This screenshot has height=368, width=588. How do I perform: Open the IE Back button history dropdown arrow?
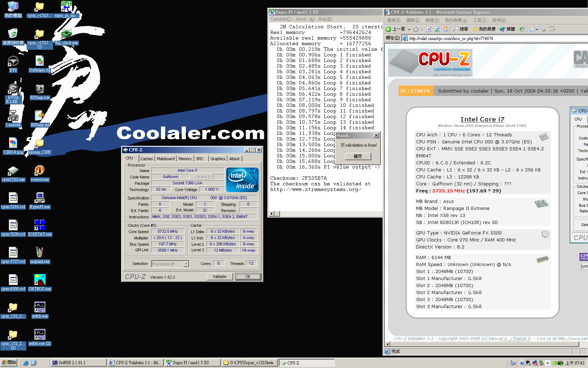tap(409, 29)
